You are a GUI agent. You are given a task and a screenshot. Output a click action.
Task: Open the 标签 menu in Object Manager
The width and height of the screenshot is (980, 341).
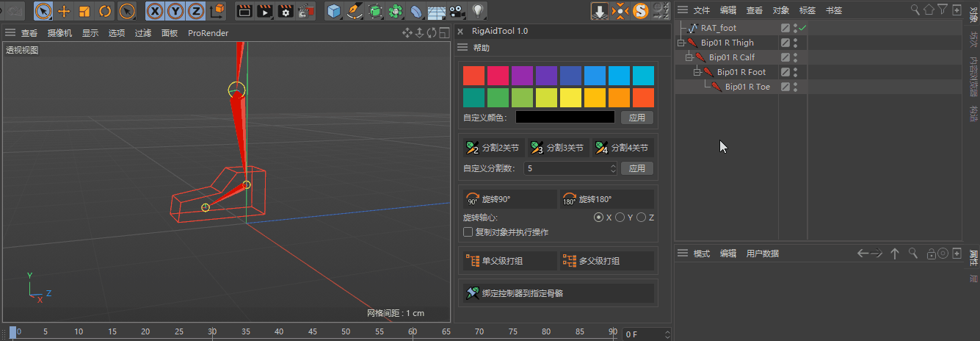click(x=807, y=10)
